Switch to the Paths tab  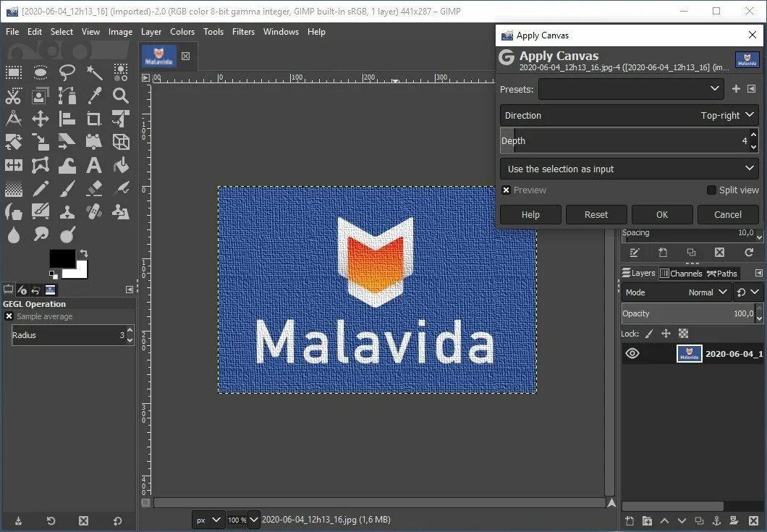tap(722, 273)
